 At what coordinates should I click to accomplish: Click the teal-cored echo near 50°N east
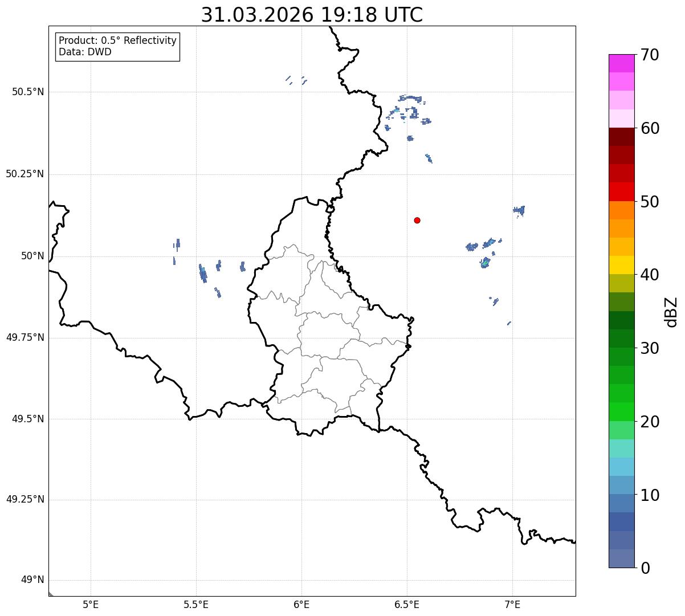click(485, 263)
